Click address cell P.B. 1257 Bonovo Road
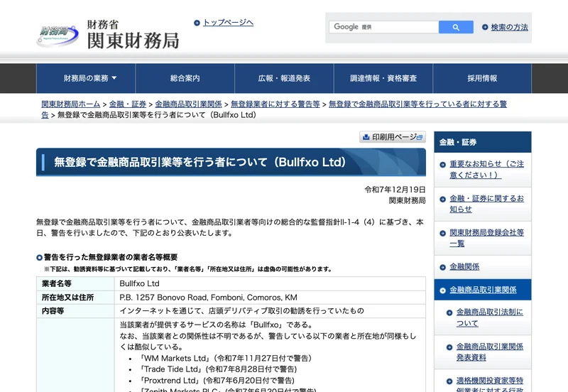568x392 pixels. point(270,298)
